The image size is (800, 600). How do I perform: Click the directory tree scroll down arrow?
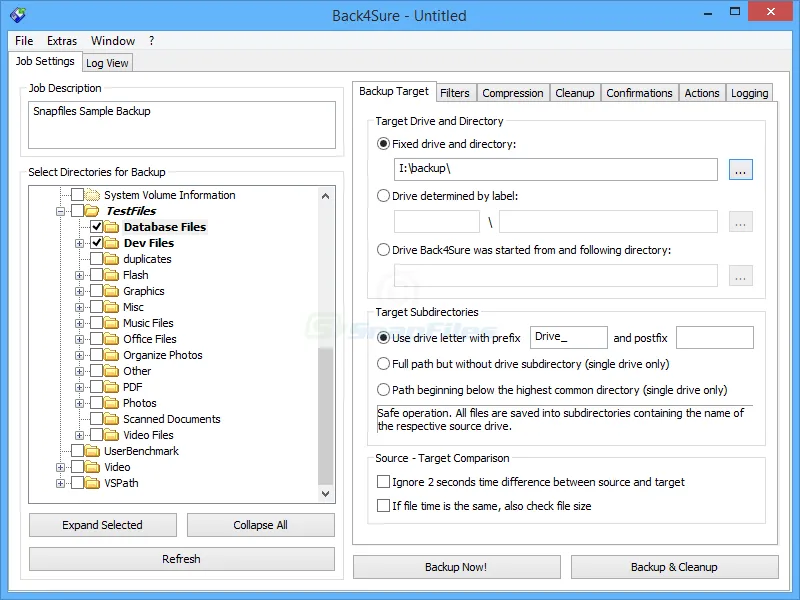click(326, 493)
